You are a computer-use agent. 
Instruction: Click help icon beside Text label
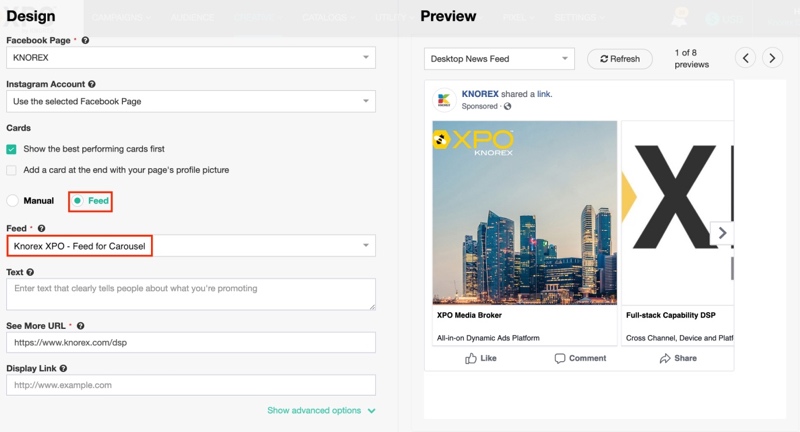[x=31, y=272]
